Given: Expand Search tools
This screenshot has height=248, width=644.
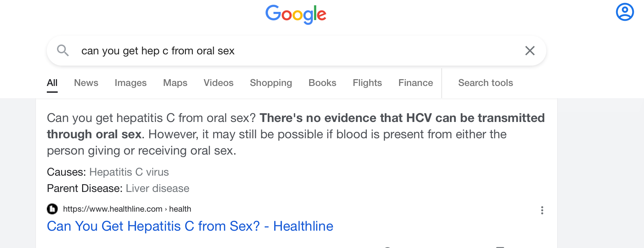Looking at the screenshot, I should (x=486, y=83).
